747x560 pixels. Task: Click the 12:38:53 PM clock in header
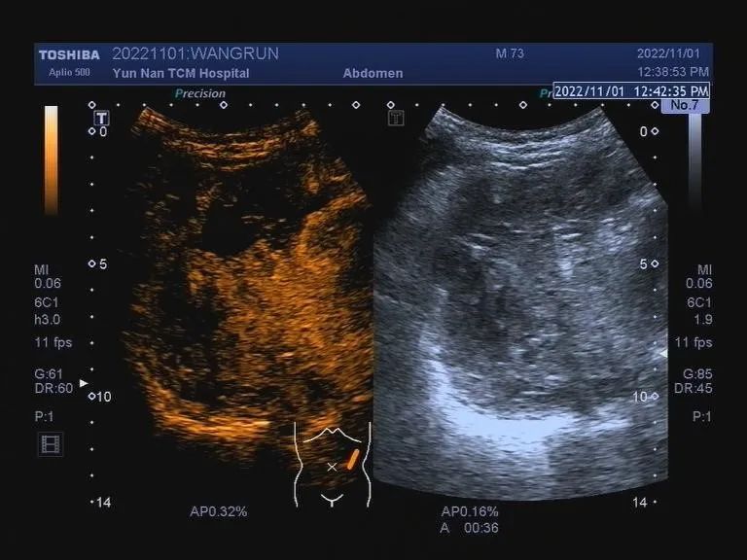click(x=673, y=72)
